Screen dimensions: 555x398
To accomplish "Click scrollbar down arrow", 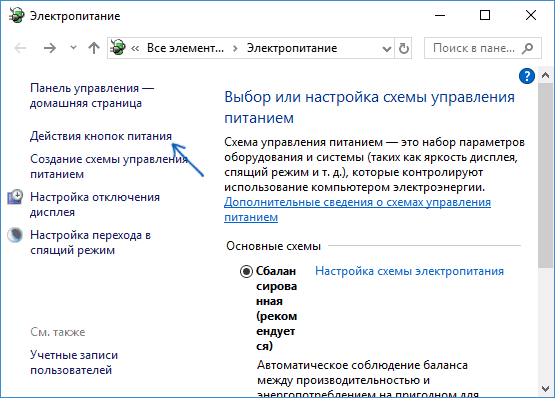I will click(545, 389).
